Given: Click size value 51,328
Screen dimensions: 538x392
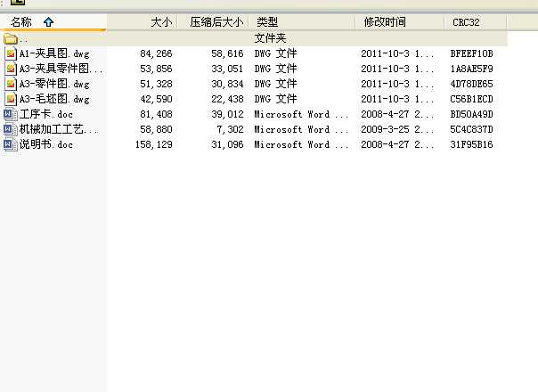Looking at the screenshot, I should 156,84.
